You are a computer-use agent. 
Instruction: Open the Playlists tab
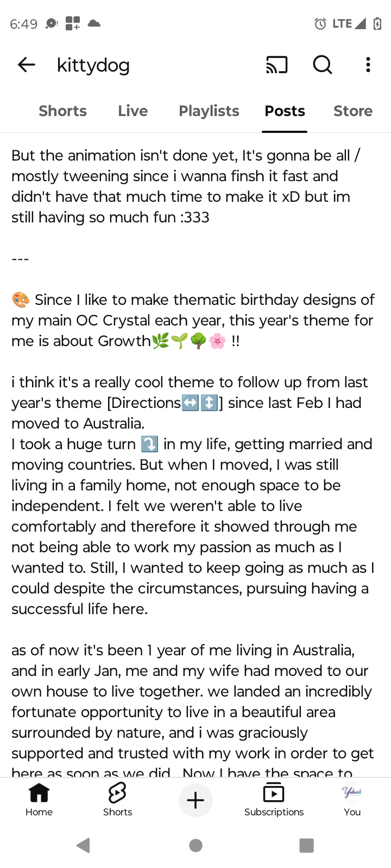pos(209,111)
